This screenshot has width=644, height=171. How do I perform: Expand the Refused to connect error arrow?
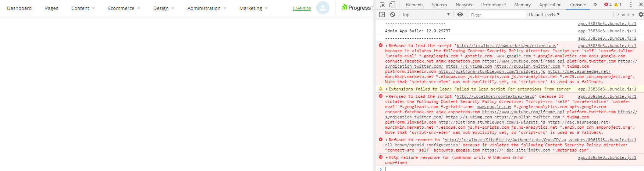pos(387,140)
